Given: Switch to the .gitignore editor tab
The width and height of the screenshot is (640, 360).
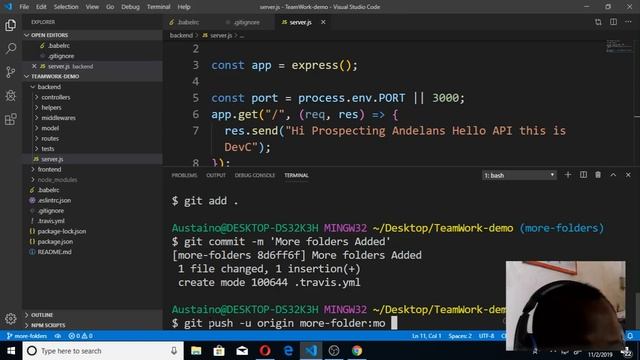Looking at the screenshot, I should 247,22.
